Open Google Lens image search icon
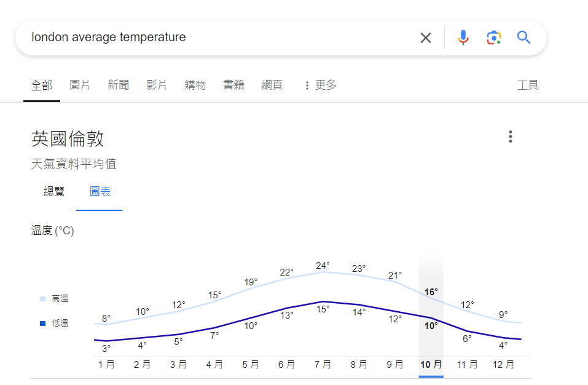588x385 pixels. (x=494, y=38)
